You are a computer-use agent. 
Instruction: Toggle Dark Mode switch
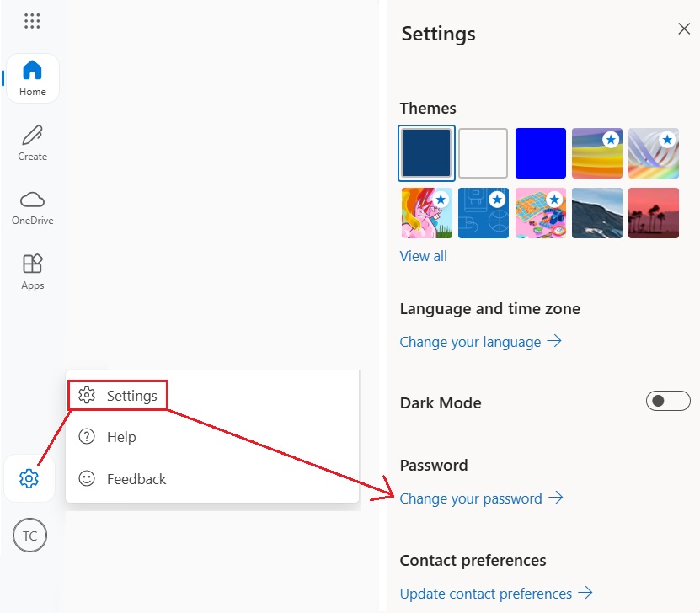tap(668, 402)
